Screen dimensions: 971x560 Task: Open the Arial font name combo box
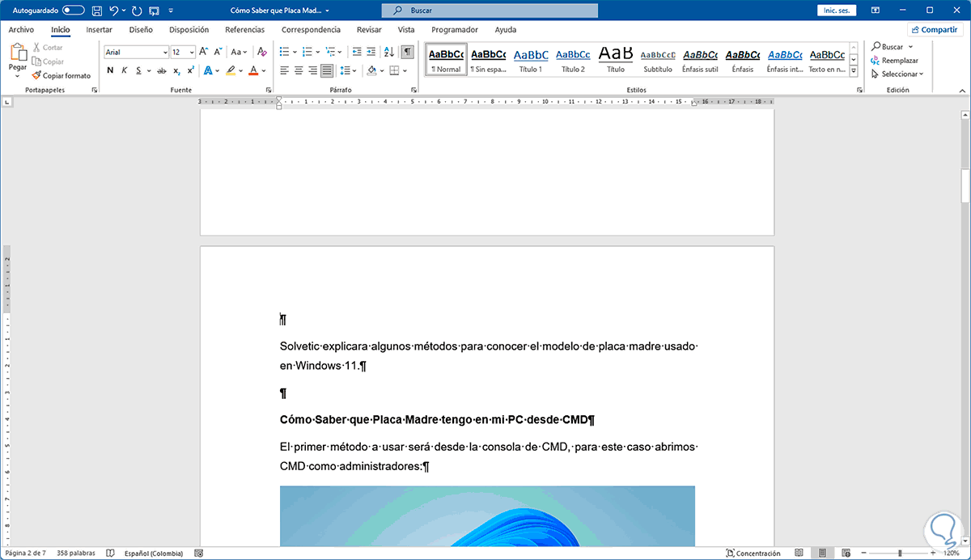point(136,52)
